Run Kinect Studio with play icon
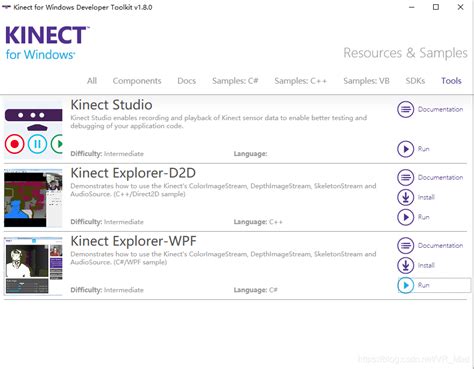The height and width of the screenshot is (369, 474). click(x=405, y=149)
